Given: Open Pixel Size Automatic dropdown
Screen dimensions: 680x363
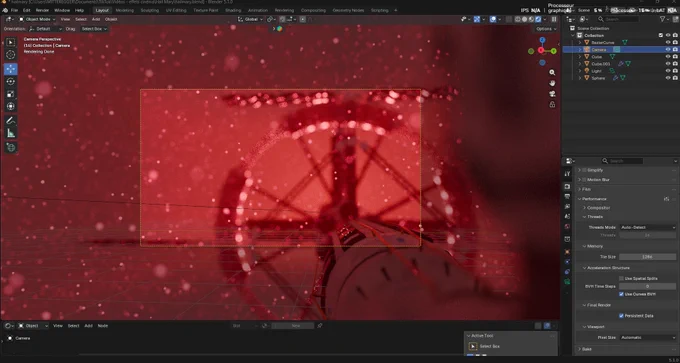Looking at the screenshot, I should click(x=648, y=337).
